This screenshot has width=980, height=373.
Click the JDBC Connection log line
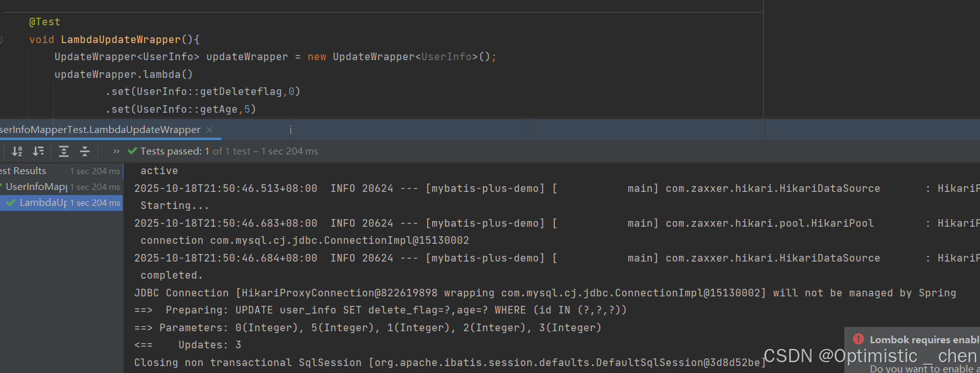[545, 293]
